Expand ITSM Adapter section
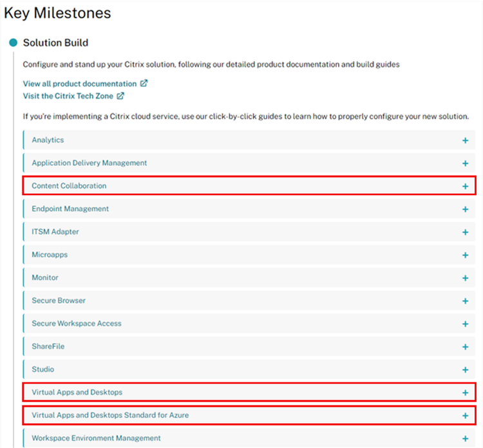 point(249,232)
